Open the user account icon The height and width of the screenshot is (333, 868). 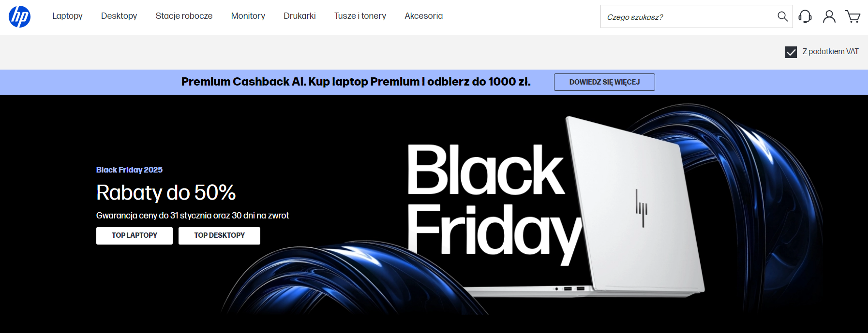[x=829, y=16]
